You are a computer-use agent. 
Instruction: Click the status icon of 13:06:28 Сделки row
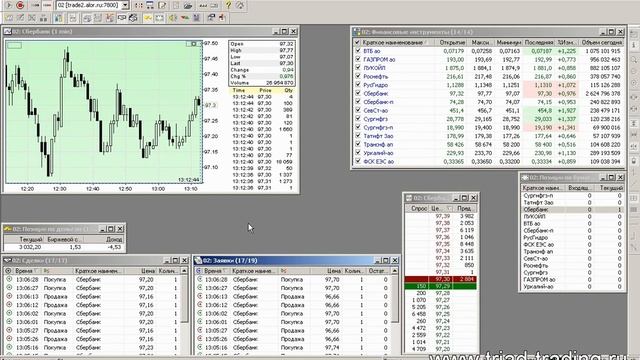coord(9,279)
